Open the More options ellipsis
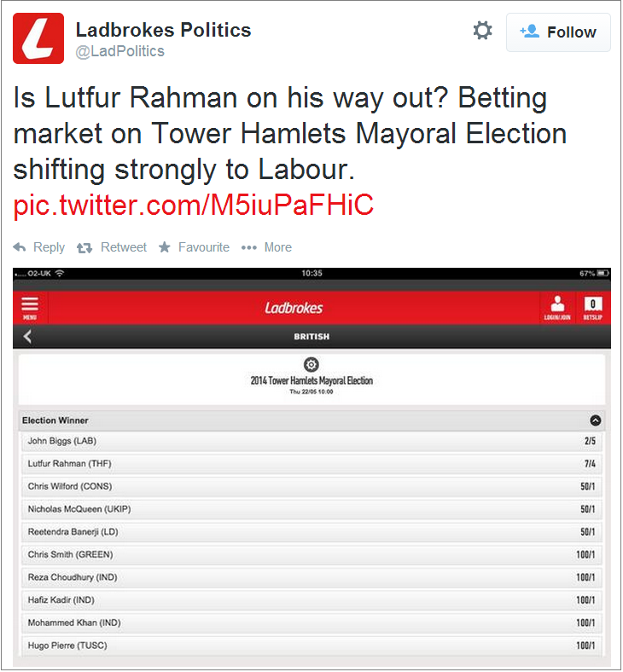 (266, 247)
